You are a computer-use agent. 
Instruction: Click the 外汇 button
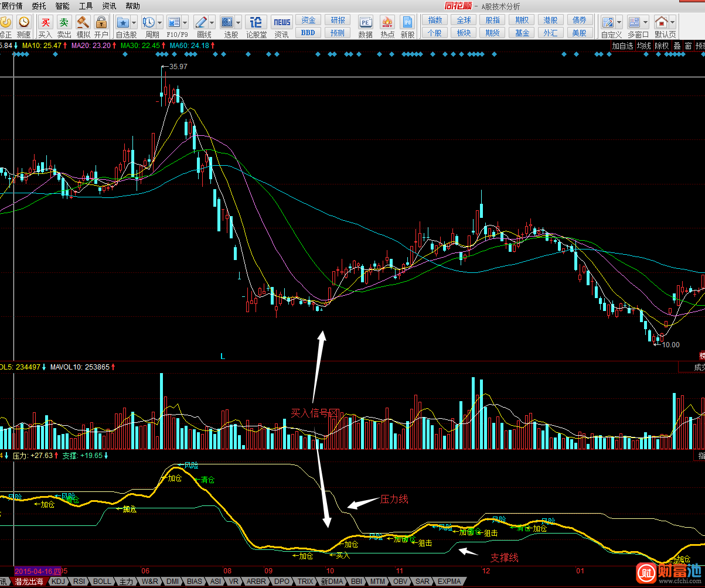550,33
